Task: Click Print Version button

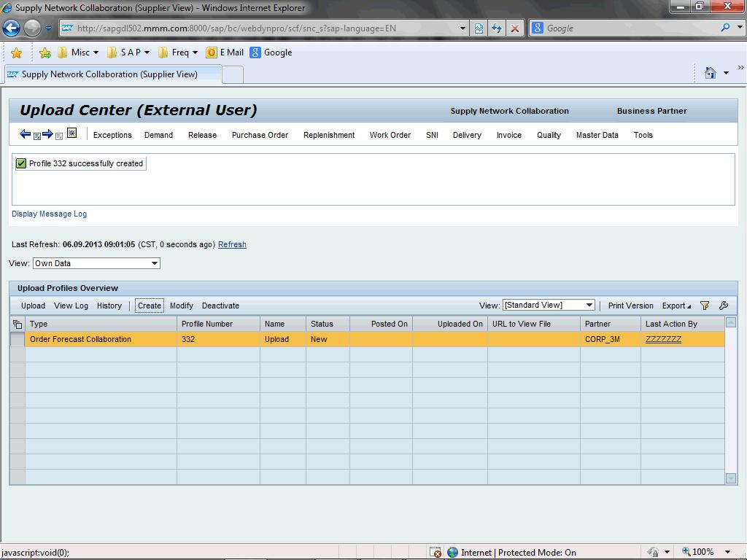Action: pos(631,306)
